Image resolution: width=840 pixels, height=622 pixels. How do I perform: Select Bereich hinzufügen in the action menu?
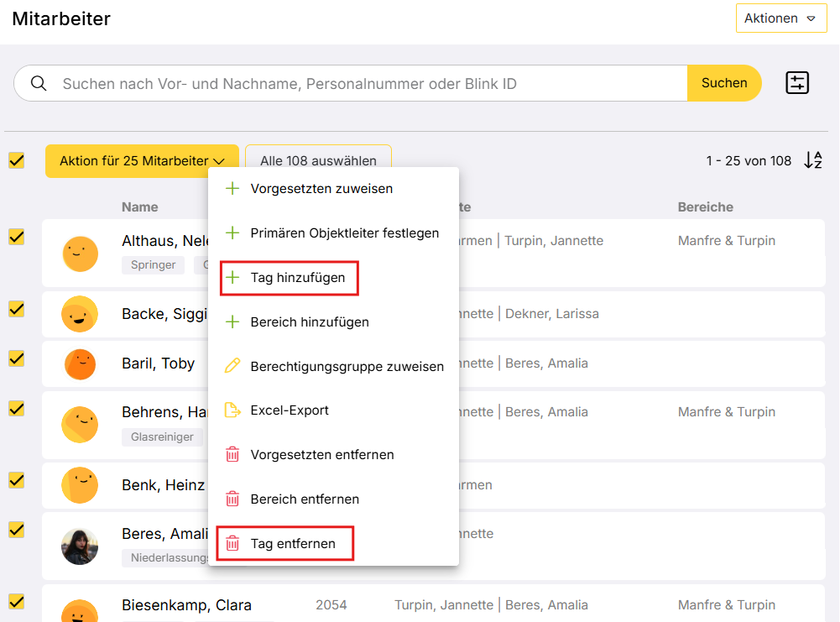click(309, 321)
